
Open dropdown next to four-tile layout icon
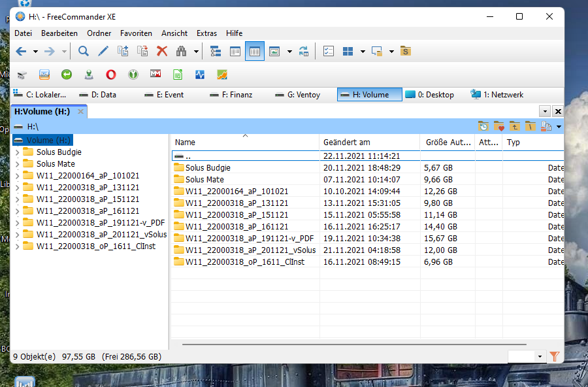[x=363, y=52]
